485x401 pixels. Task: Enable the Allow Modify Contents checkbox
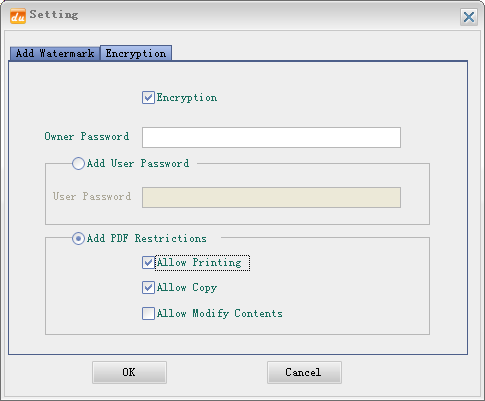[148, 314]
